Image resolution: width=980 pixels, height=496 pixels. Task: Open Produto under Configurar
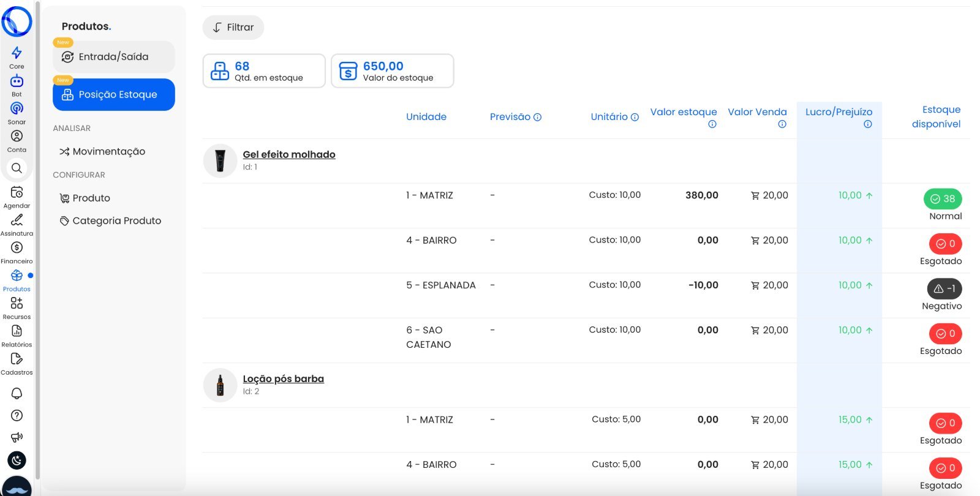pyautogui.click(x=85, y=198)
